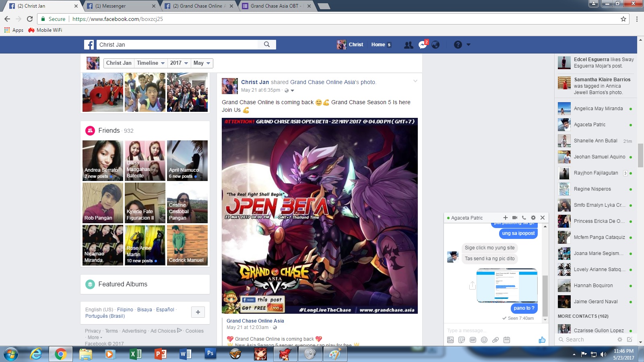Switch to the Messenger browser tab
Screen dimensions: 644x362
121,6
